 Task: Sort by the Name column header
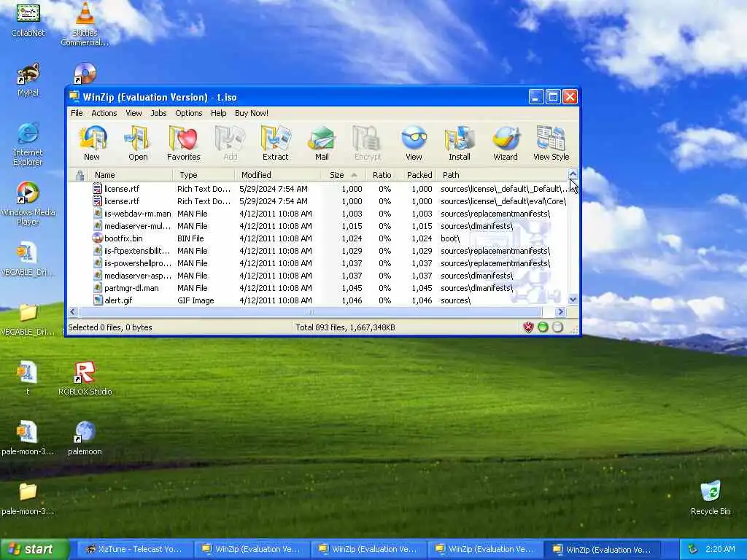(x=131, y=175)
